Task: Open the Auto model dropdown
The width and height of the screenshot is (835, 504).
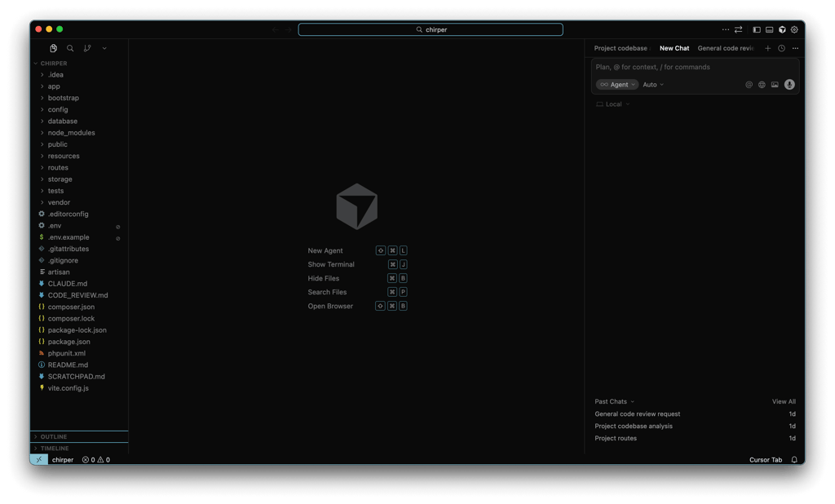Action: (x=653, y=85)
